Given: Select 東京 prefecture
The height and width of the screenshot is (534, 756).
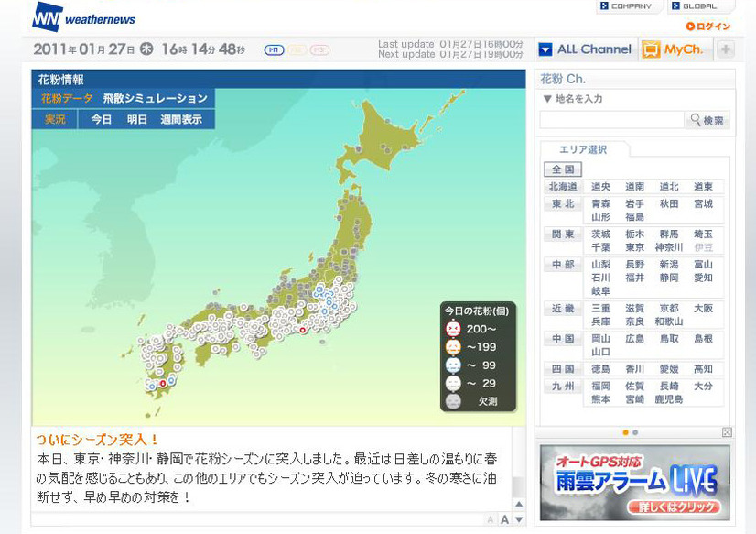Looking at the screenshot, I should [x=635, y=247].
